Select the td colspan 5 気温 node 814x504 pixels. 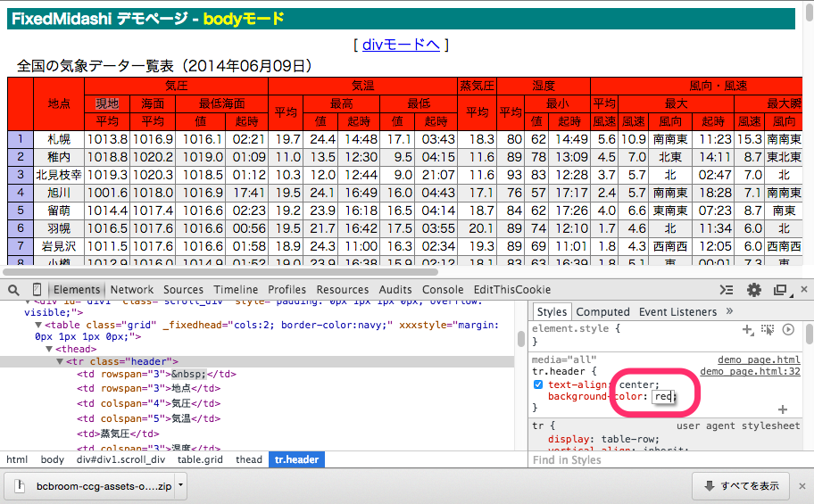(148, 418)
